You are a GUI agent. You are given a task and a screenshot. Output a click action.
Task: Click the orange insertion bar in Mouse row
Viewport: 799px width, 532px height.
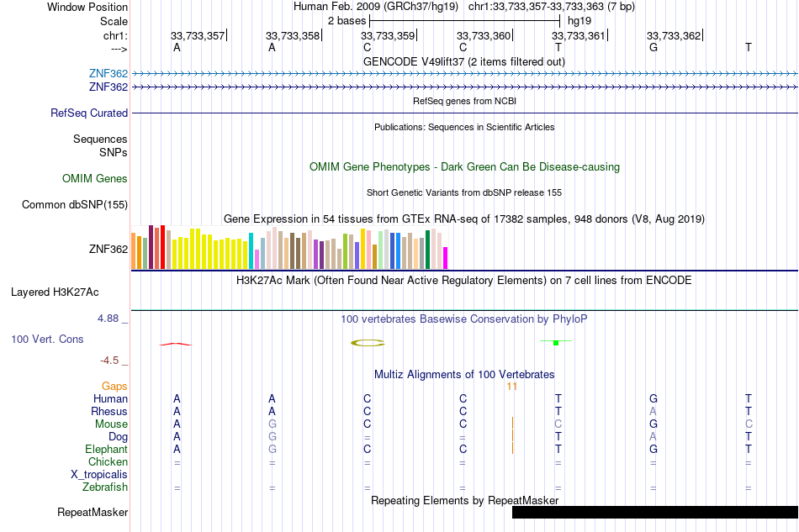pyautogui.click(x=513, y=424)
